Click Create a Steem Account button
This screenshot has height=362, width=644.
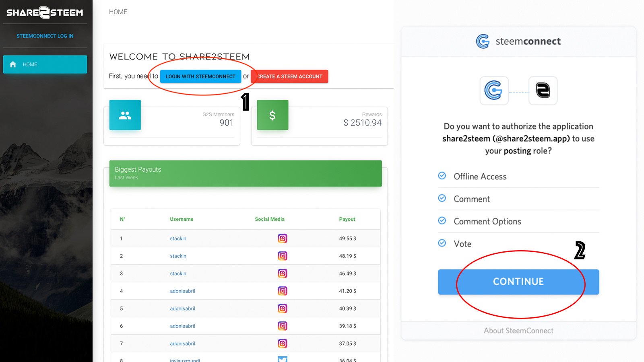click(x=289, y=76)
